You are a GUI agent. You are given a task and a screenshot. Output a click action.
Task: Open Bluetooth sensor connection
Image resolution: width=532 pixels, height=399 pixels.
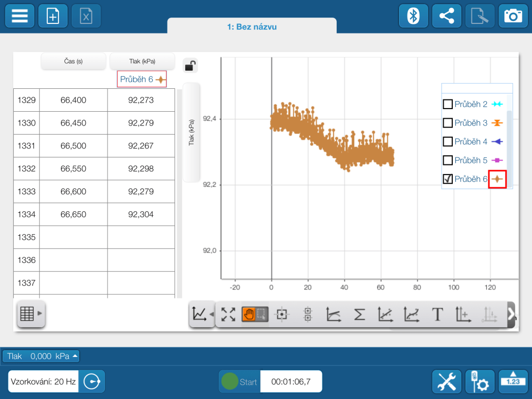[413, 16]
